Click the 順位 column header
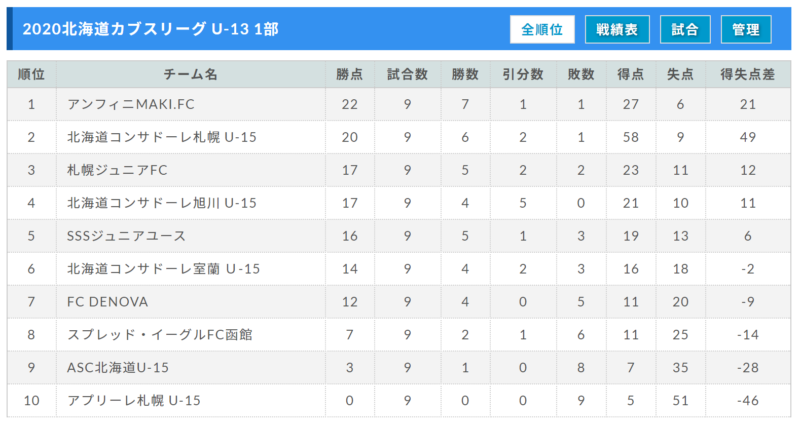This screenshot has height=427, width=800. (x=32, y=74)
